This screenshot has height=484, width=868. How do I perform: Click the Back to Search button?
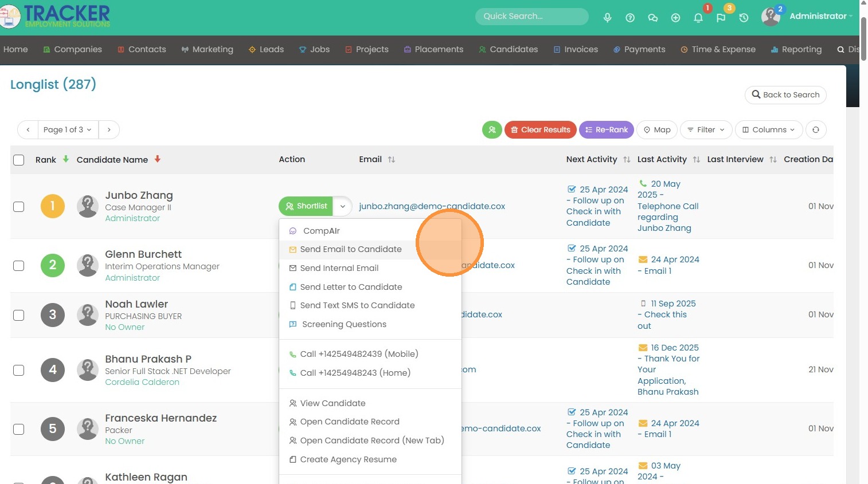785,95
